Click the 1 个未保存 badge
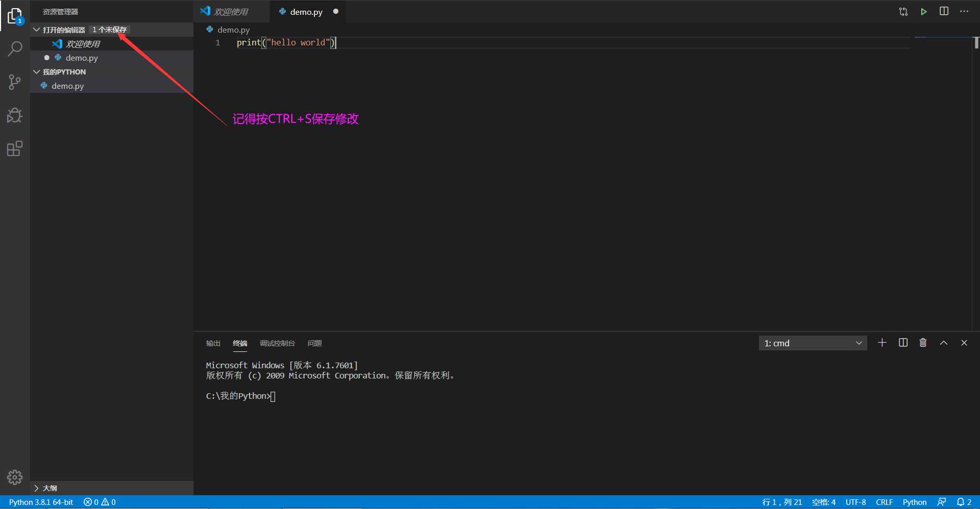Image resolution: width=980 pixels, height=509 pixels. tap(109, 30)
